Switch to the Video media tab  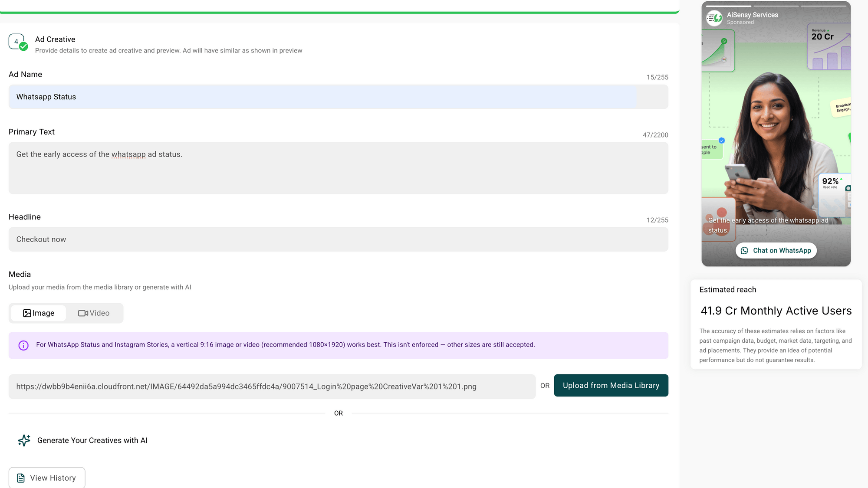(94, 313)
